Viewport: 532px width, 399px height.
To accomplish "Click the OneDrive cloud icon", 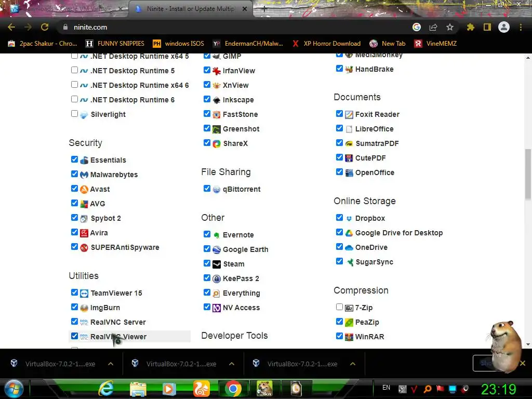I will tap(349, 248).
